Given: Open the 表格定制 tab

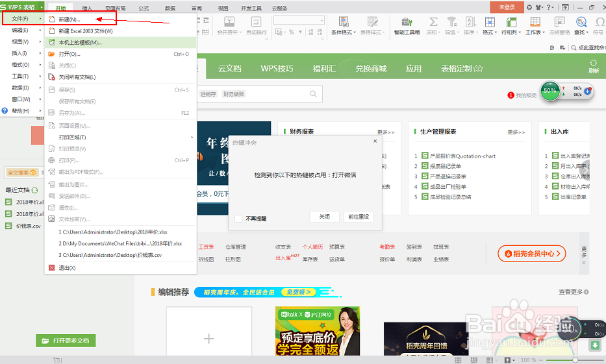Looking at the screenshot, I should click(462, 69).
